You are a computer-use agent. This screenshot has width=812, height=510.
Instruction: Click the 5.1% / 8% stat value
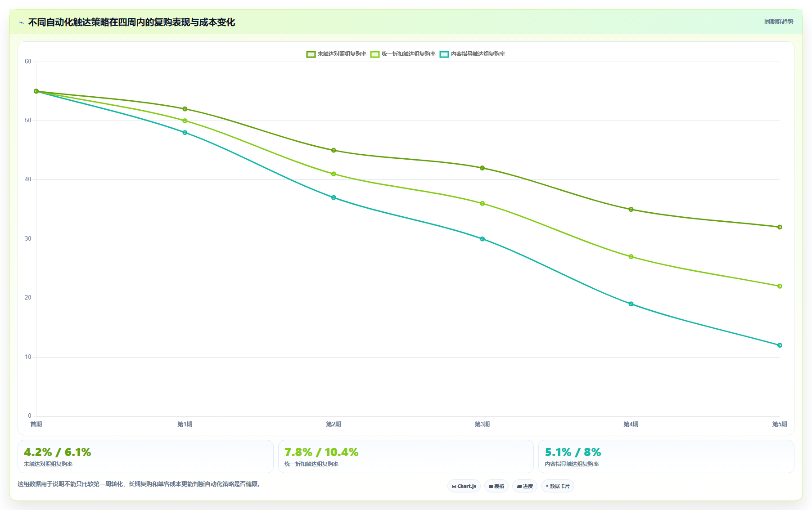[x=573, y=452]
